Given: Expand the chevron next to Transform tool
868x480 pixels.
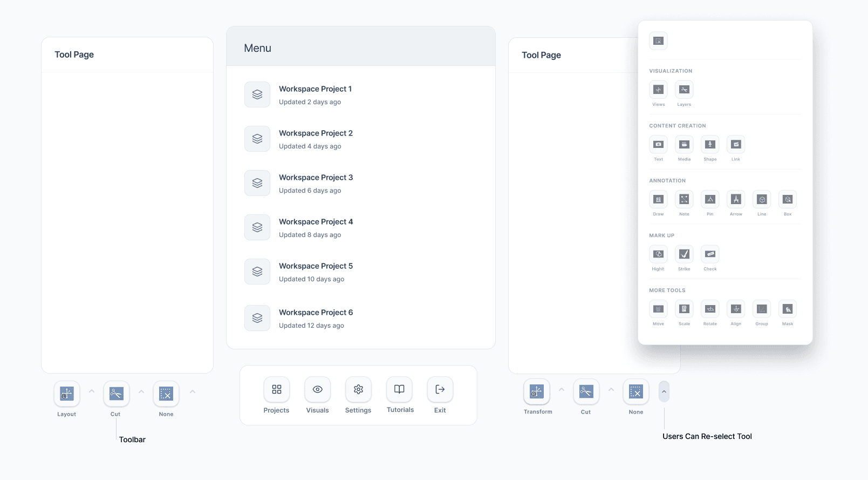Looking at the screenshot, I should [x=562, y=389].
